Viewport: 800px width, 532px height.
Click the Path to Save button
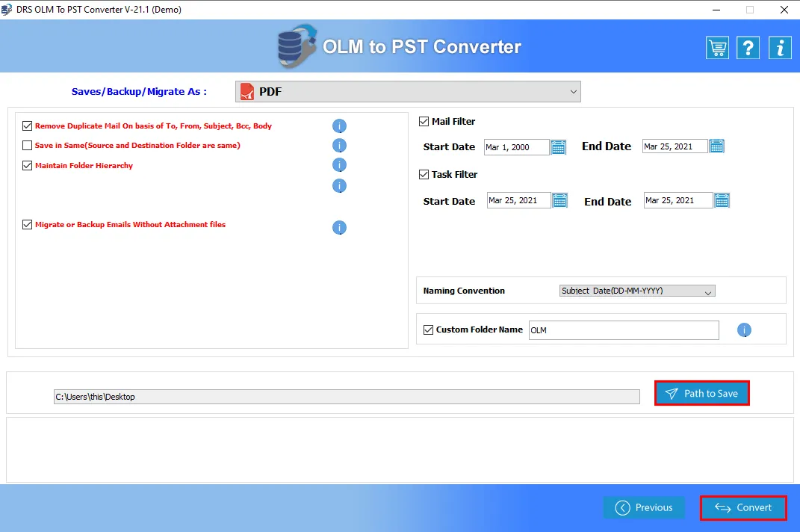(x=702, y=393)
